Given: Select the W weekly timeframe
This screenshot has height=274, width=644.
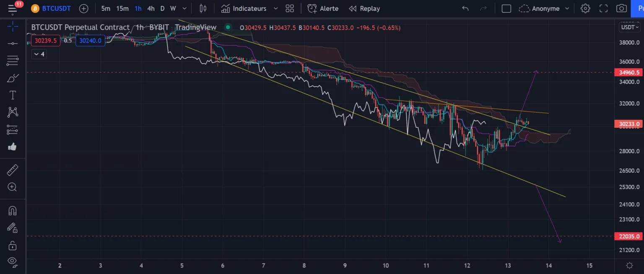Looking at the screenshot, I should [x=173, y=8].
